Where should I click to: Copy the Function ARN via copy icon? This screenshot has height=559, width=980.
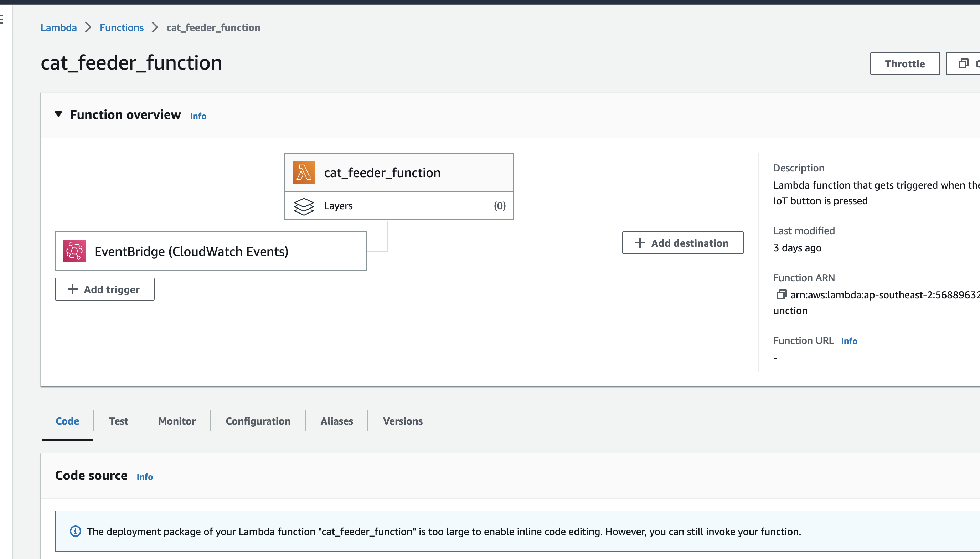pos(781,295)
